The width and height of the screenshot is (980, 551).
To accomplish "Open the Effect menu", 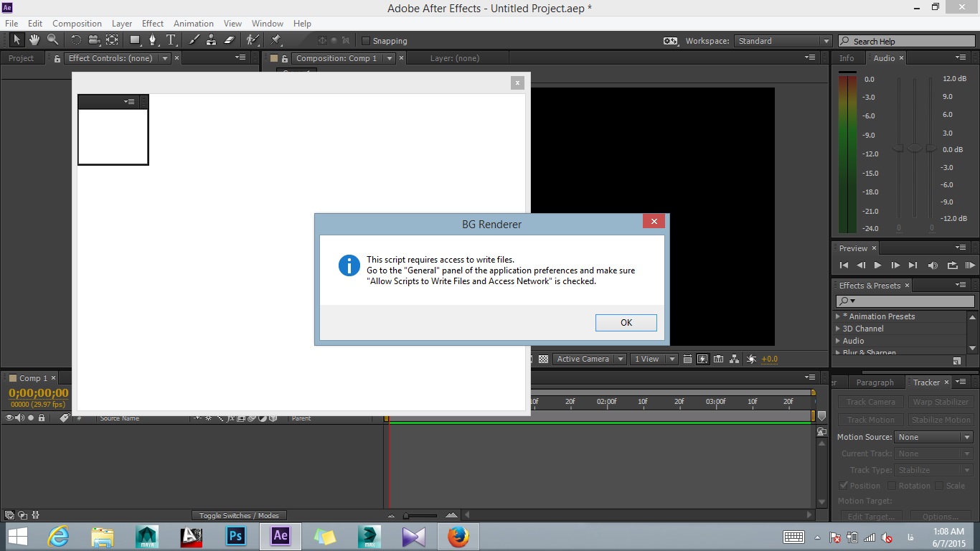I will point(153,24).
